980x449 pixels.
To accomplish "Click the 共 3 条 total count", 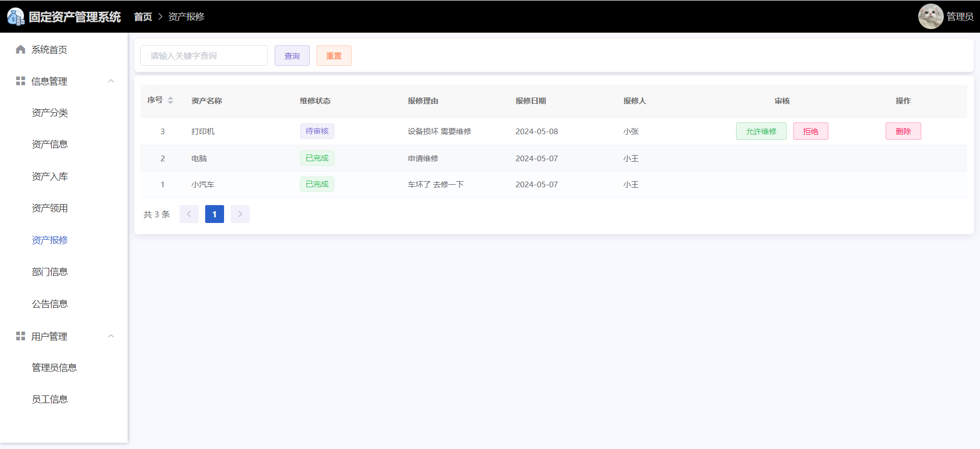I will (157, 214).
